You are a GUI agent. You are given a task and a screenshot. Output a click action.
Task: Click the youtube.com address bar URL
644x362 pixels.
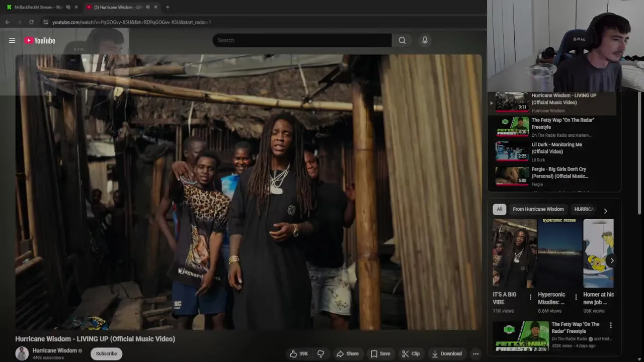pyautogui.click(x=131, y=22)
